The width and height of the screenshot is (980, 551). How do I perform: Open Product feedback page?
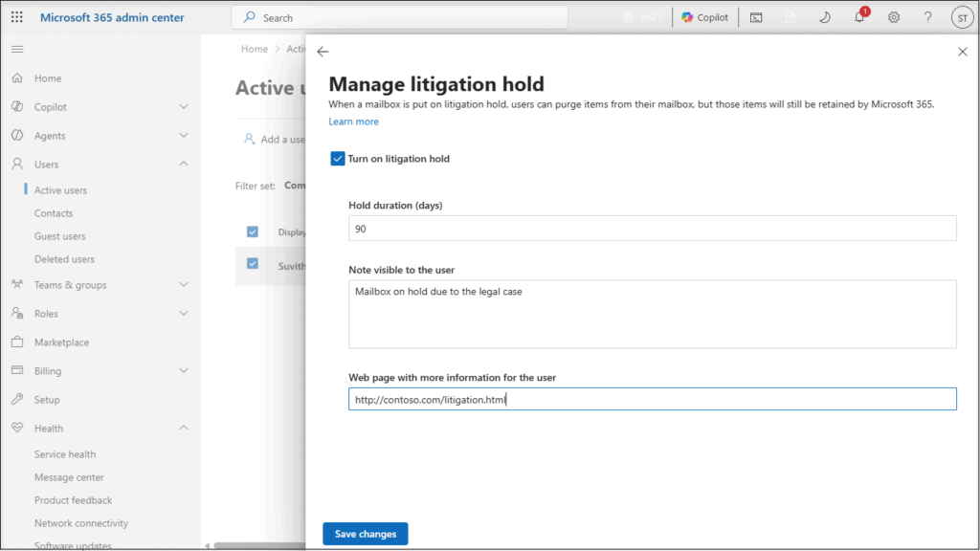[73, 500]
